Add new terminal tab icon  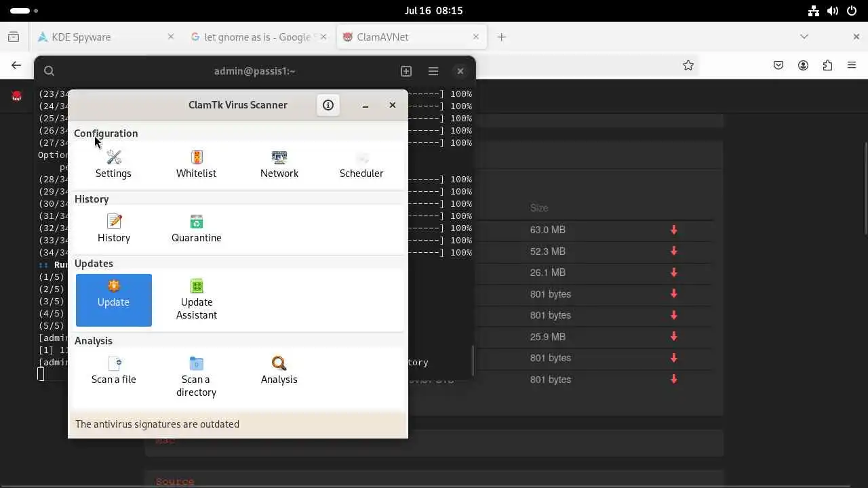[x=406, y=71]
